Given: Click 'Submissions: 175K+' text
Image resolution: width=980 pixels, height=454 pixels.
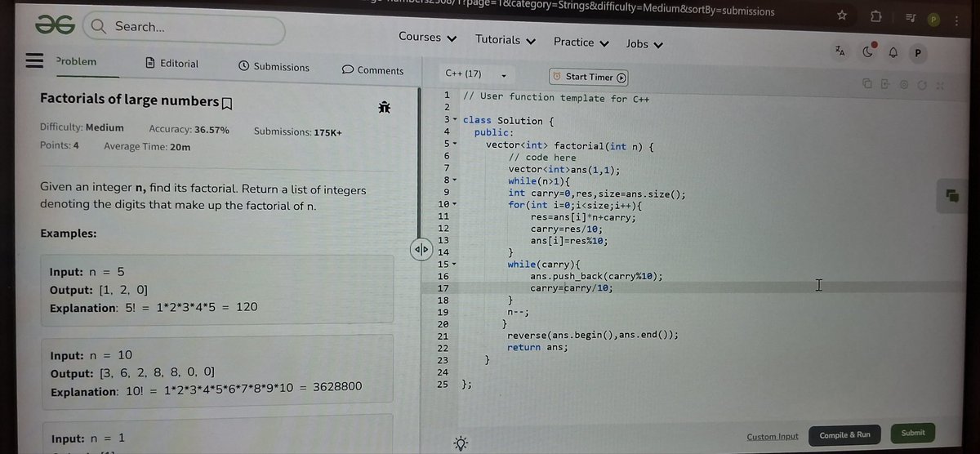Looking at the screenshot, I should [297, 131].
